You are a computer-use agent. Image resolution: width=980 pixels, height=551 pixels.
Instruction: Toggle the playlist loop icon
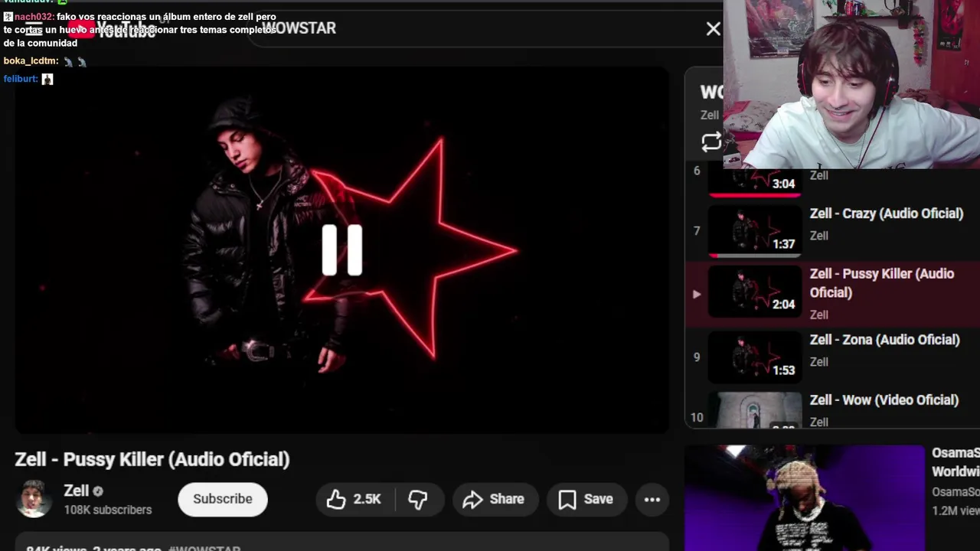click(x=711, y=142)
